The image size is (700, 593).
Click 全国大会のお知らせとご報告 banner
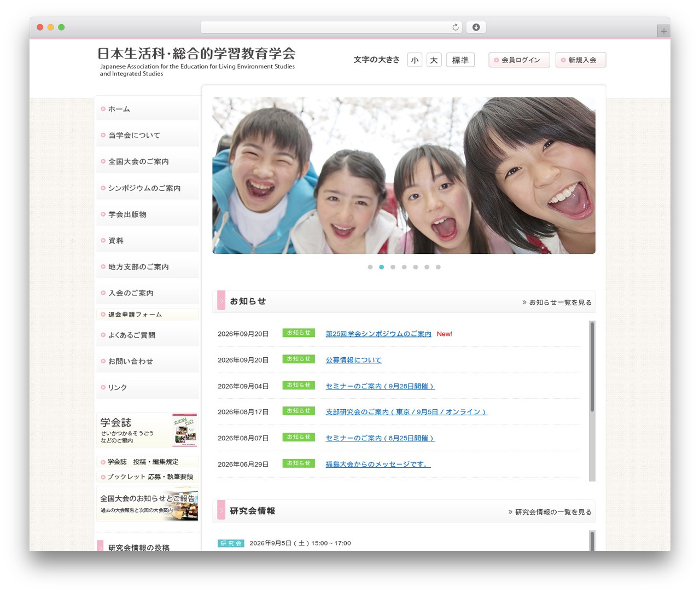pyautogui.click(x=148, y=504)
